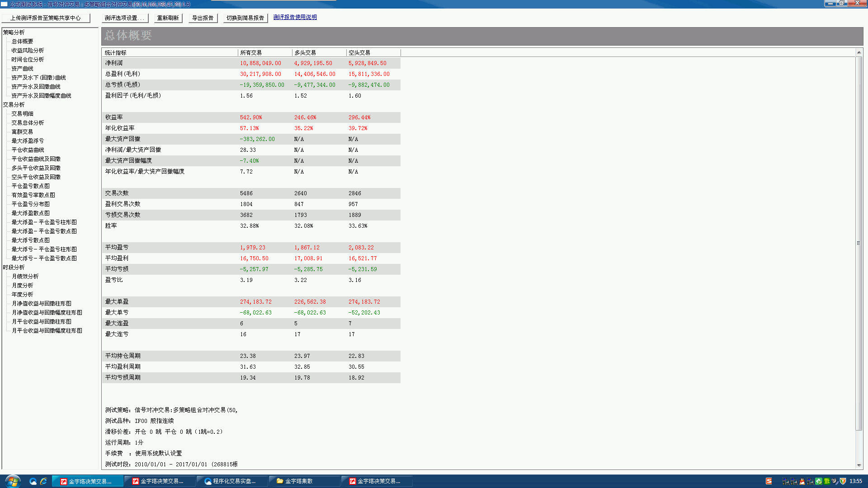Launch Internet Explorer from quick launch
868x488 pixels.
(x=43, y=481)
